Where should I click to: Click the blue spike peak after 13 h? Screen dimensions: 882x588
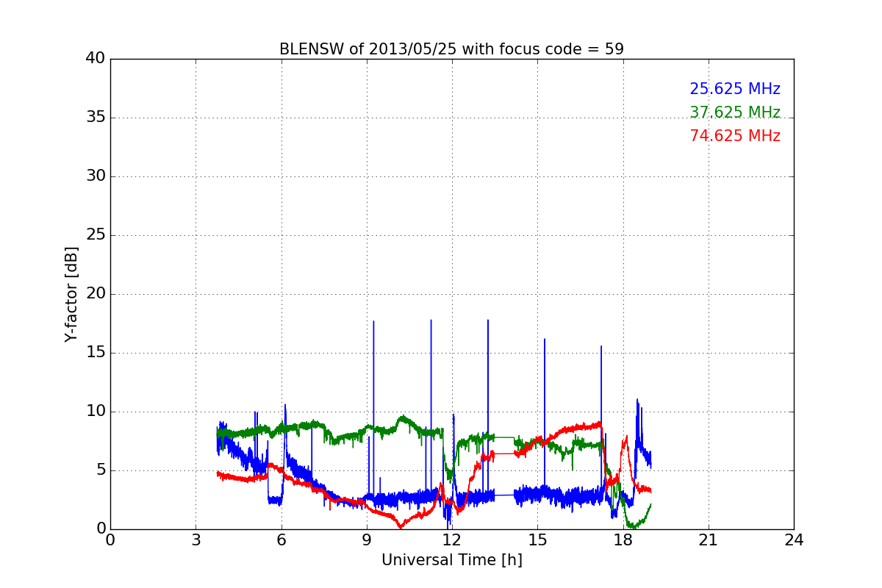[487, 320]
